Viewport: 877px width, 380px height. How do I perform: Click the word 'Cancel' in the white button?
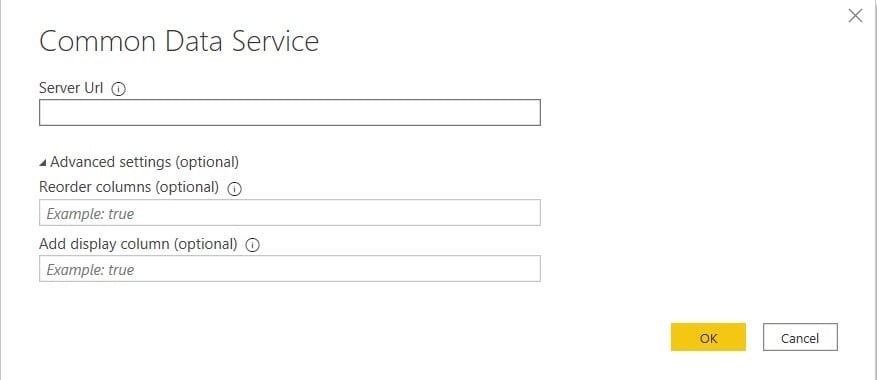[800, 338]
